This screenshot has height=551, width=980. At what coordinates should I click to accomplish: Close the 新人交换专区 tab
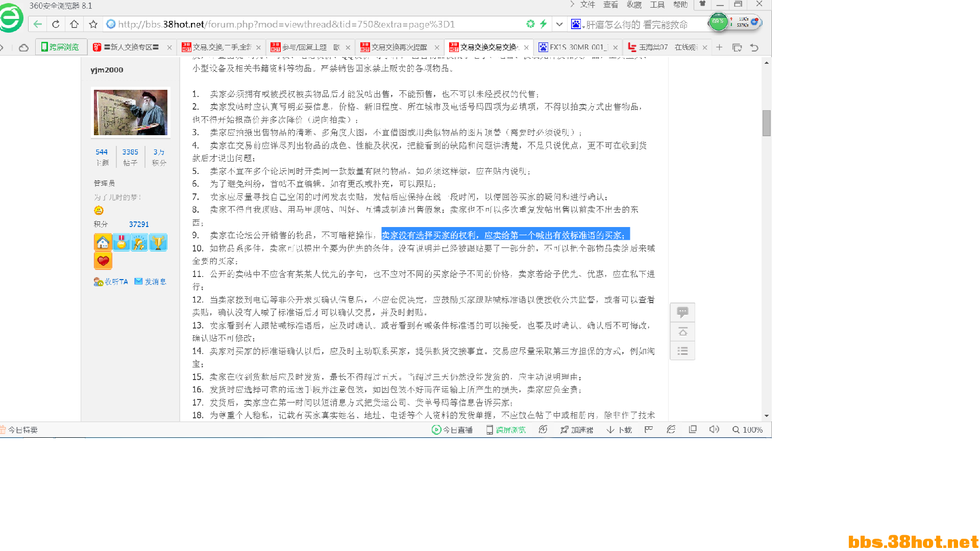pos(169,47)
